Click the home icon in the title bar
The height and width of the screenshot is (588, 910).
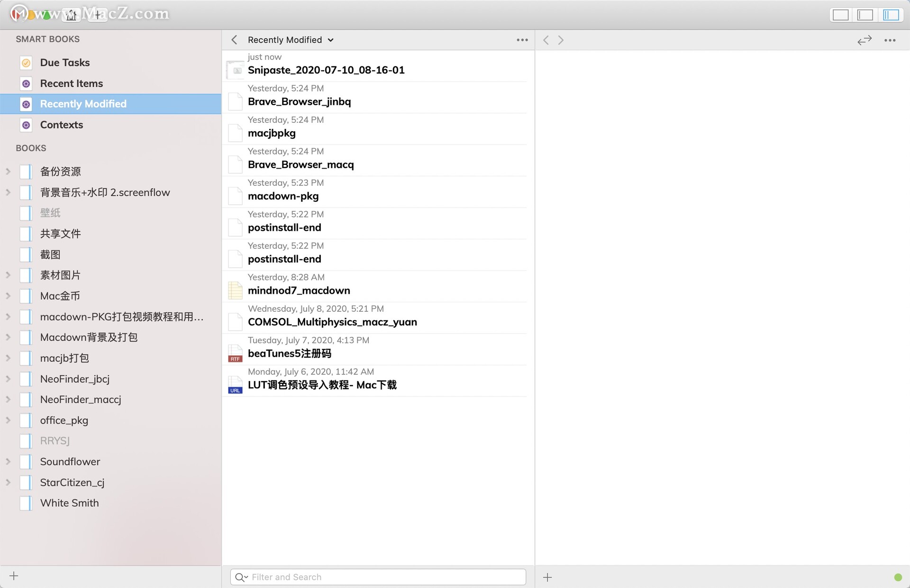[x=71, y=15]
